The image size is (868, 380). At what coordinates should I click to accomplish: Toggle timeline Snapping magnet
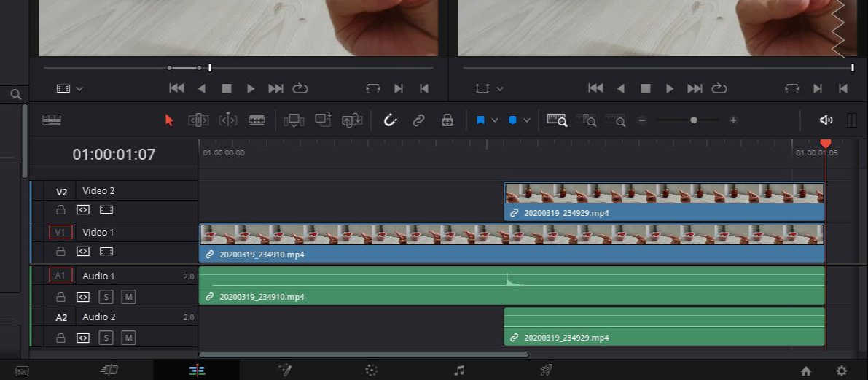click(390, 120)
